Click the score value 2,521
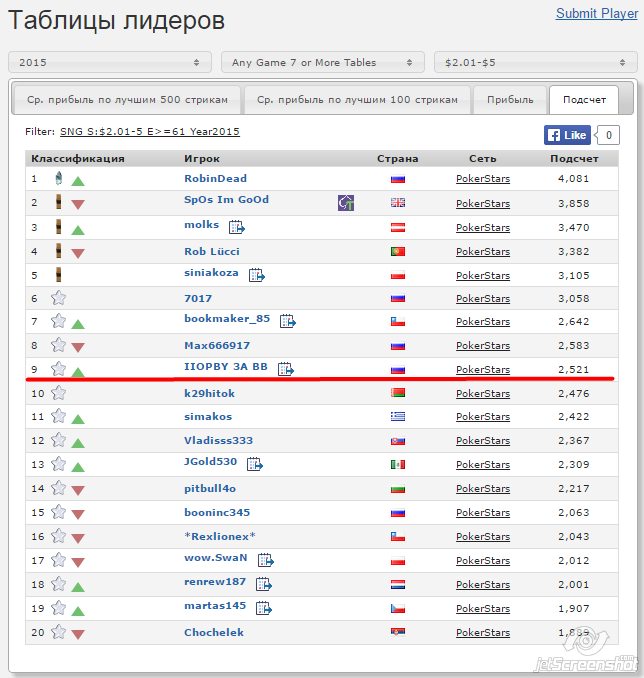Screen dimensions: 644x678 (574, 369)
